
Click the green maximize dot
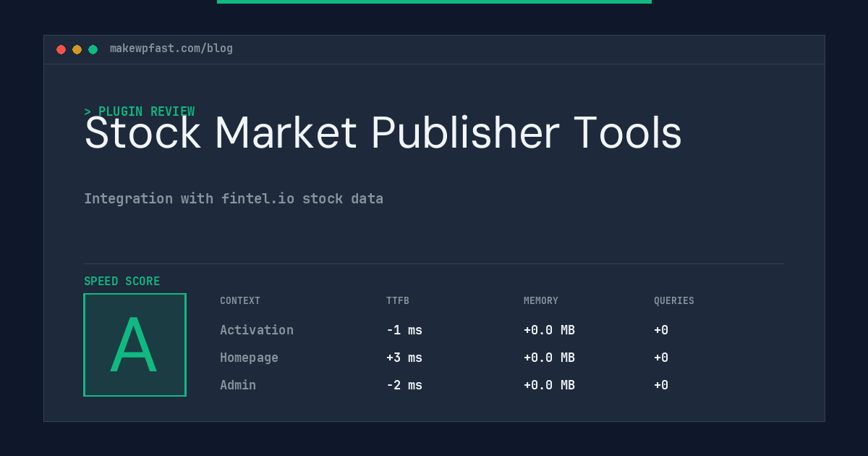click(x=93, y=49)
